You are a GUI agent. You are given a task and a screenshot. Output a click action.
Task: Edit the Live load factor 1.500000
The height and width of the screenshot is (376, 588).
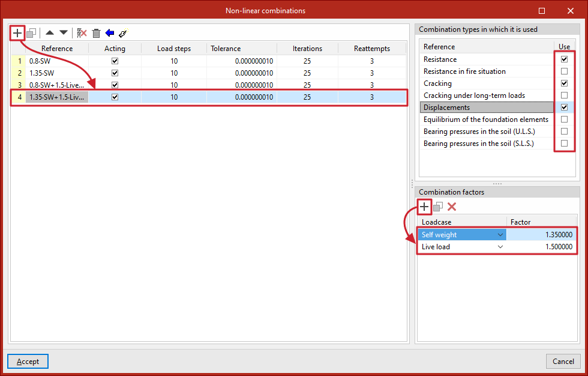pyautogui.click(x=541, y=247)
